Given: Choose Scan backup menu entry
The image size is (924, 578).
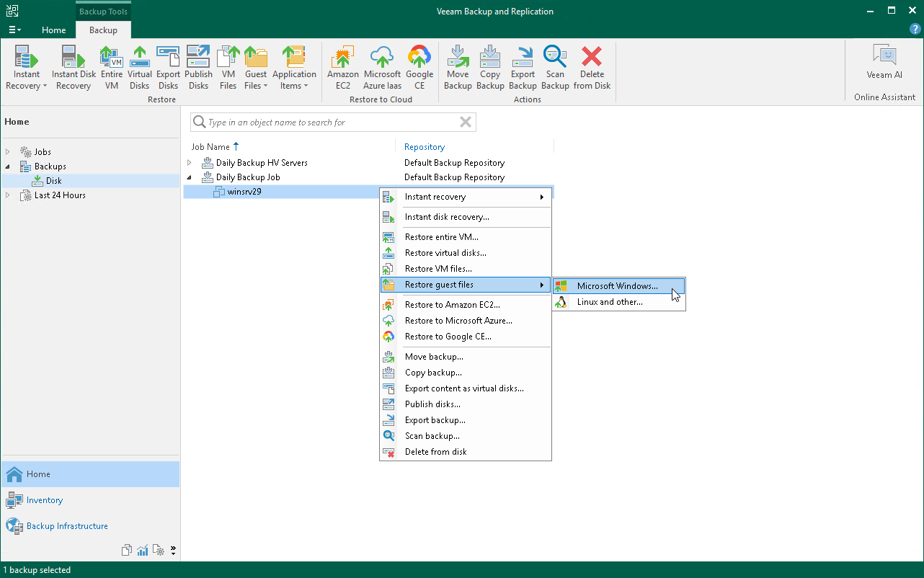Looking at the screenshot, I should tap(466, 436).
